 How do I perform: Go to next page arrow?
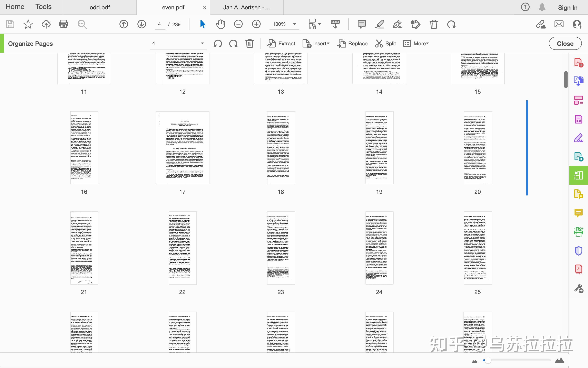(x=142, y=24)
